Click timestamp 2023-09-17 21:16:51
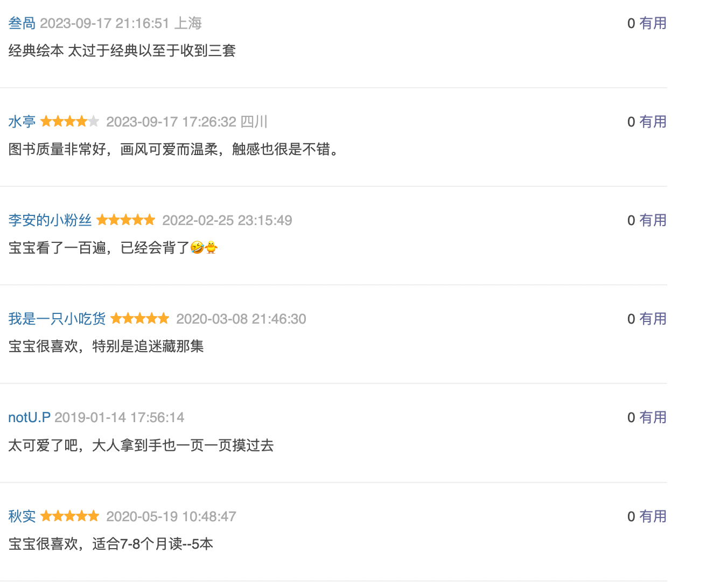This screenshot has width=713, height=588. tap(105, 23)
